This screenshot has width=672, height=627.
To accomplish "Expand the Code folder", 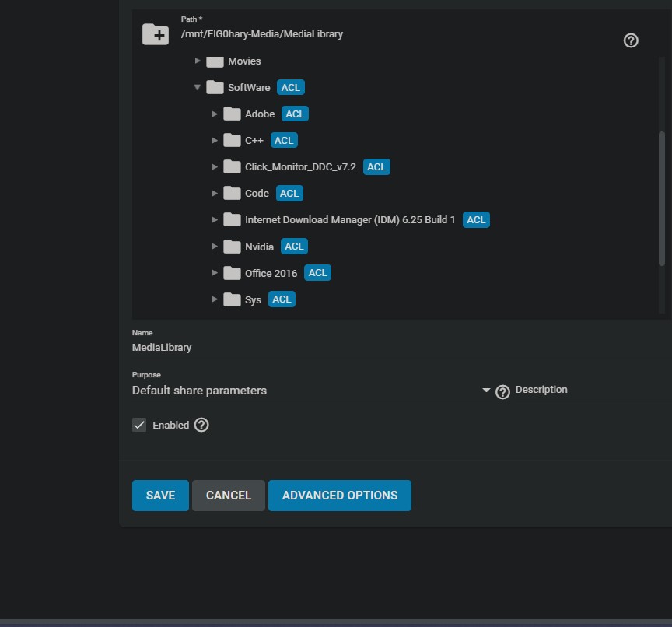I will [215, 194].
